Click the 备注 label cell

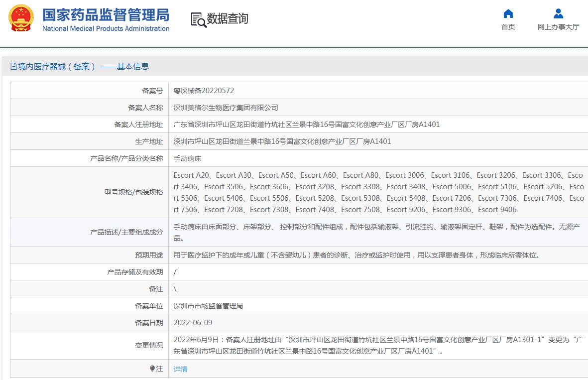coord(89,289)
